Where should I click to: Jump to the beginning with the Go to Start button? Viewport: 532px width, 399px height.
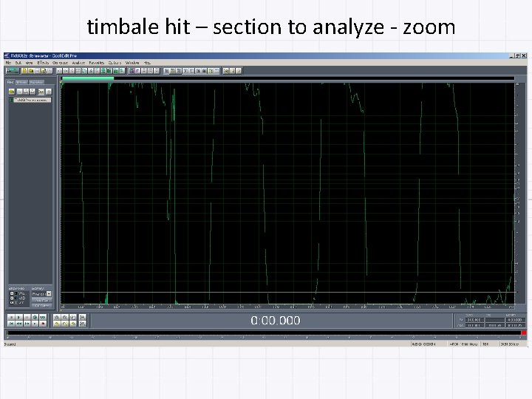point(11,324)
